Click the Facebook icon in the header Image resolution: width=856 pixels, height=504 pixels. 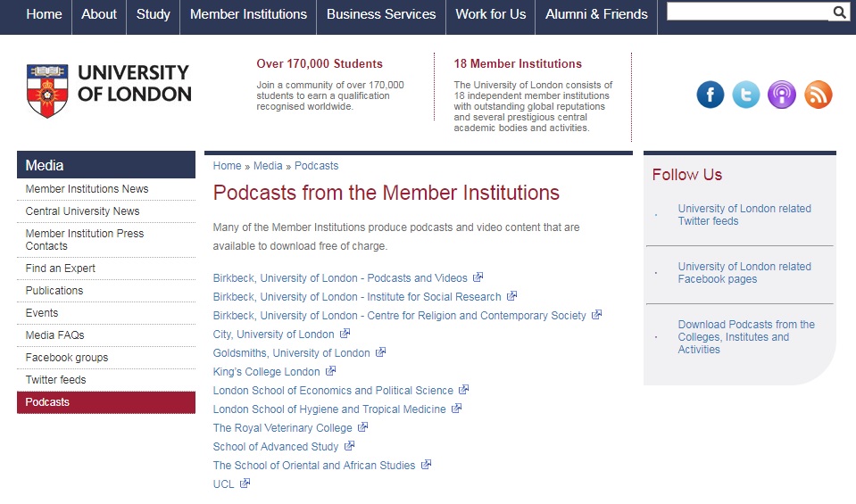point(711,94)
